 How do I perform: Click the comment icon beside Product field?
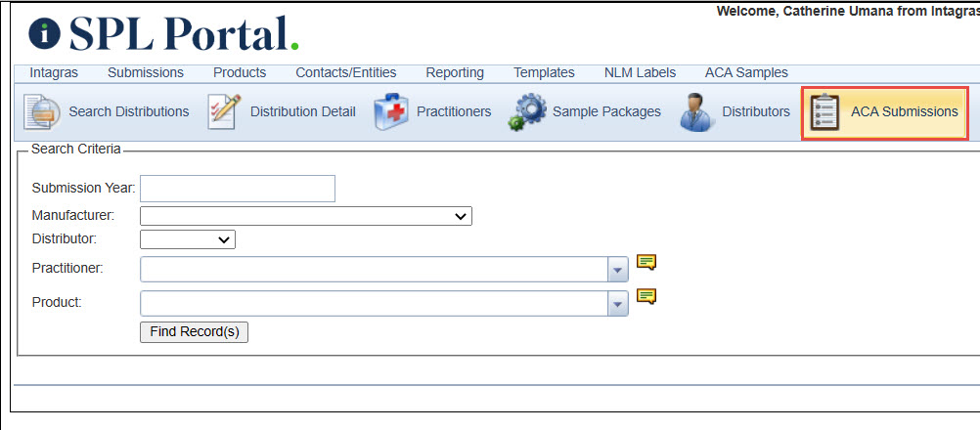(646, 296)
